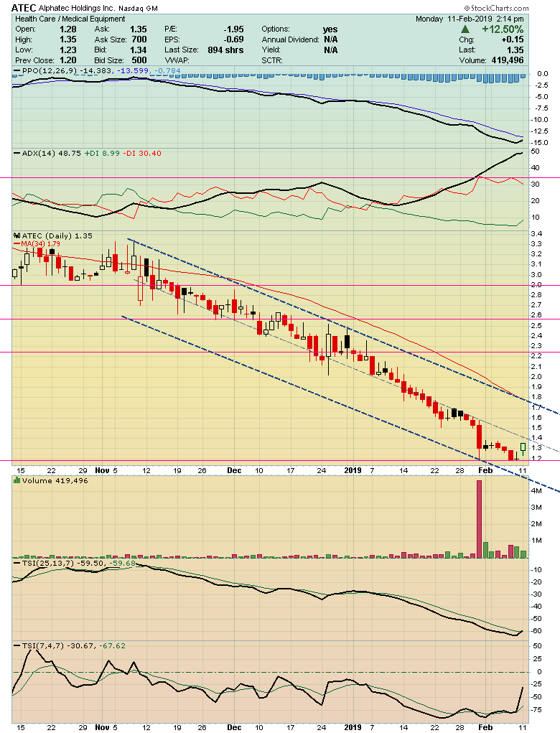This screenshot has height=733, width=560.
Task: Click the candlestick icon beside ATEC (Daily)
Action: 17,236
